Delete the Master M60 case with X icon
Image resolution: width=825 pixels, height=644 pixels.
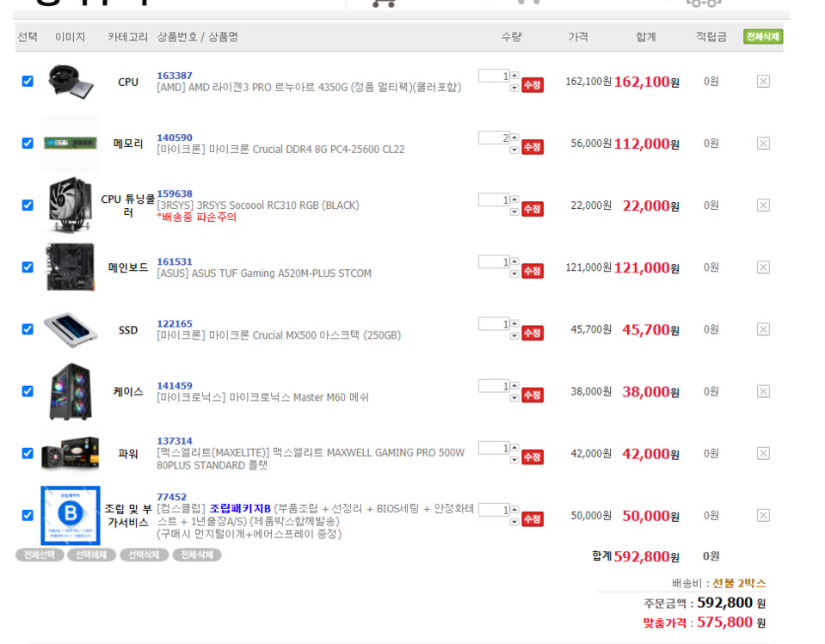pyautogui.click(x=762, y=391)
